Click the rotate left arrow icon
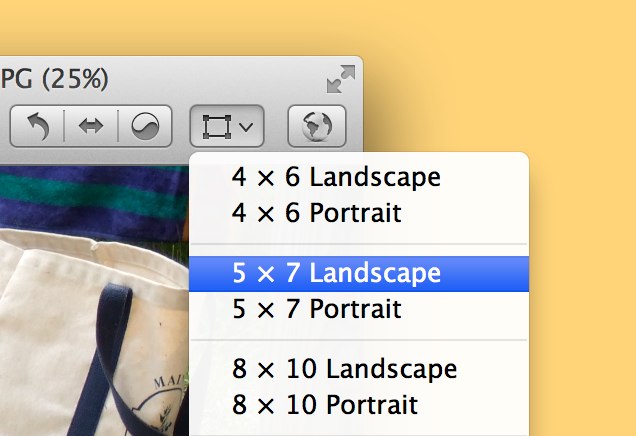 tap(38, 126)
